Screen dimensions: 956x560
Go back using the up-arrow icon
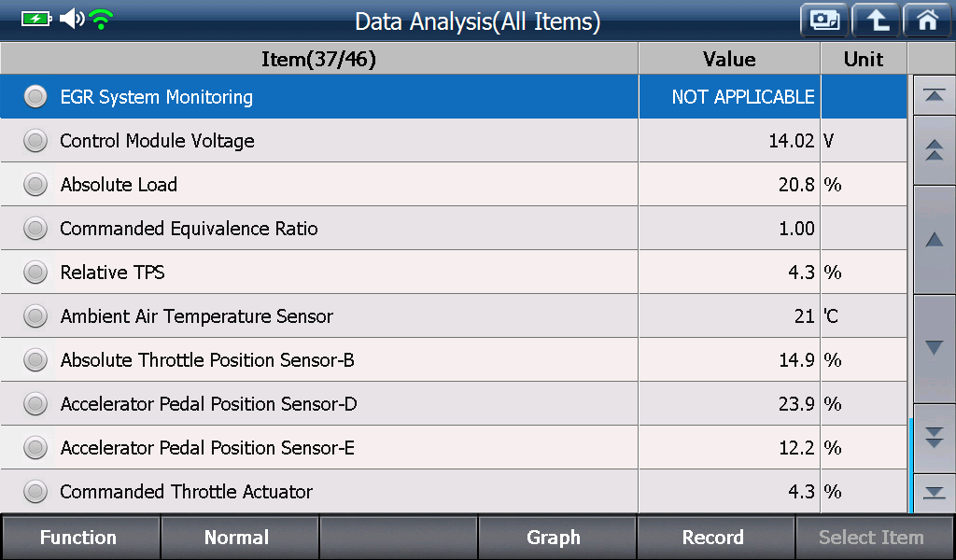coord(876,21)
